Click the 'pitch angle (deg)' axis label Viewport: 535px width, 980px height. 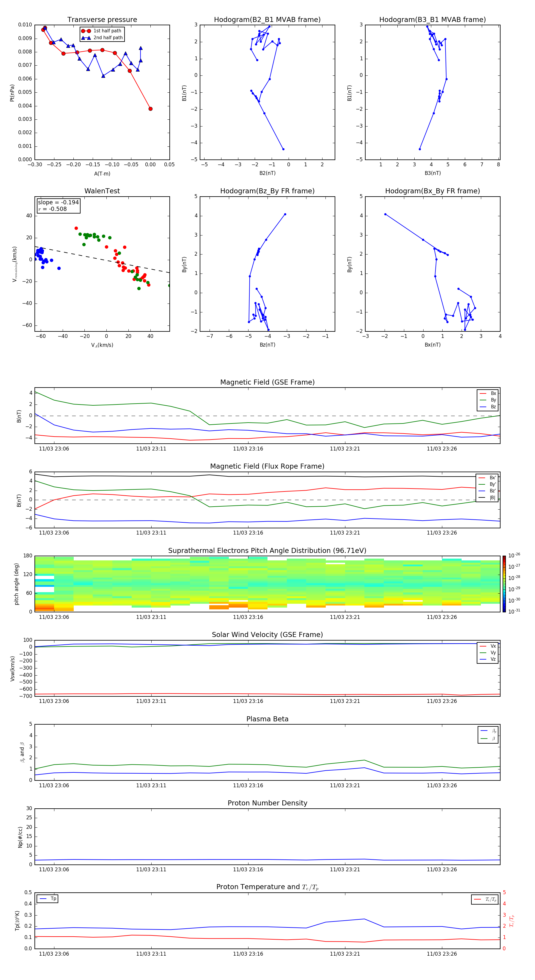pyautogui.click(x=16, y=584)
